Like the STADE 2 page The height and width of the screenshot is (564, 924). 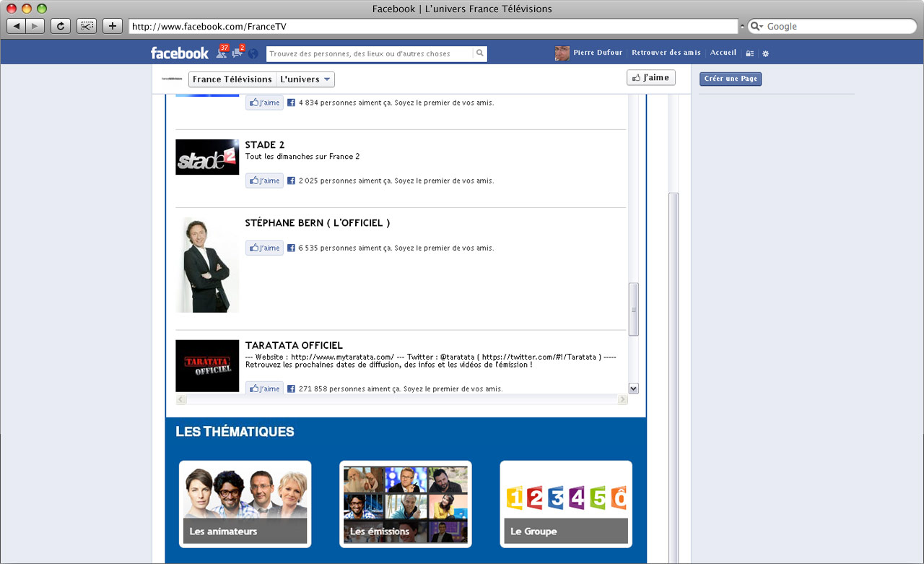[x=264, y=181]
